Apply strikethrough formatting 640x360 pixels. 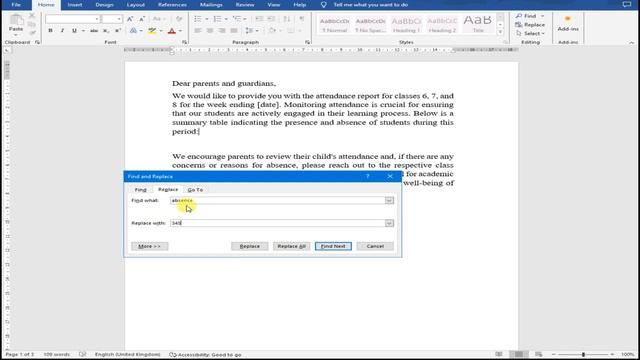pyautogui.click(x=94, y=31)
